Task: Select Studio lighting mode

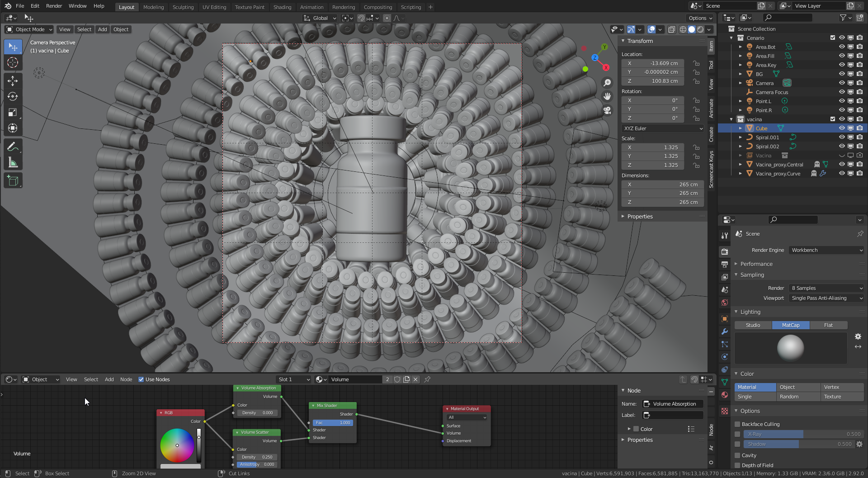Action: pos(753,325)
